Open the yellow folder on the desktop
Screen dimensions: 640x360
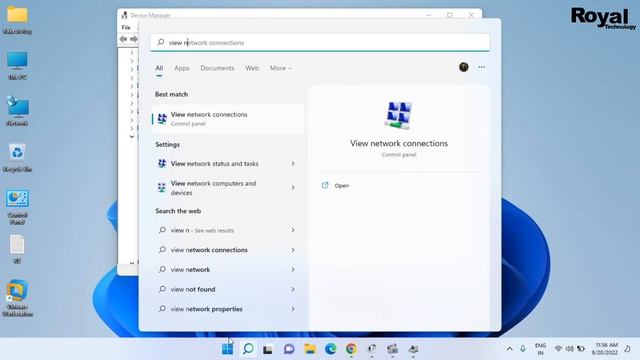17,20
